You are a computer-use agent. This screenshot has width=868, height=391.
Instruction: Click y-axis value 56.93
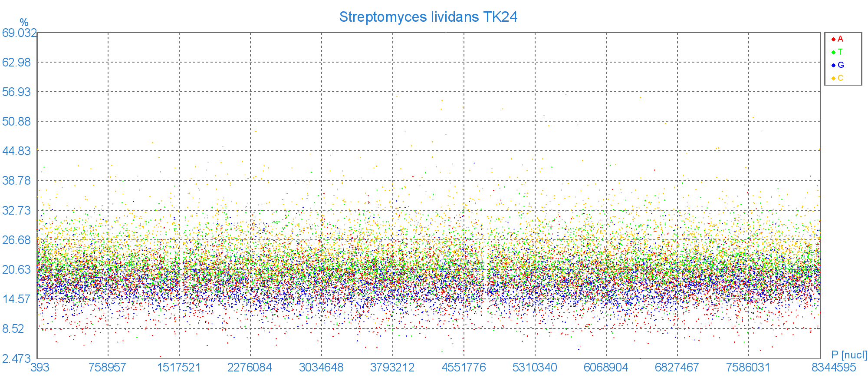click(16, 92)
